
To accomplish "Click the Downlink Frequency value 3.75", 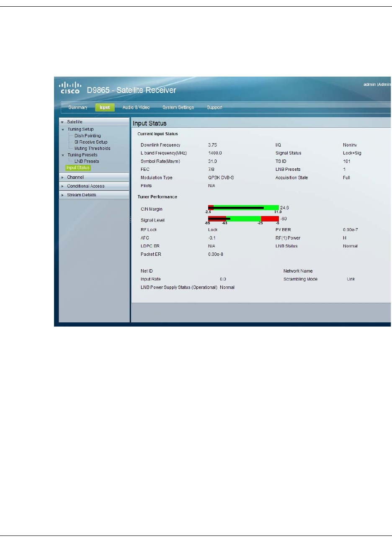I will 212,145.
